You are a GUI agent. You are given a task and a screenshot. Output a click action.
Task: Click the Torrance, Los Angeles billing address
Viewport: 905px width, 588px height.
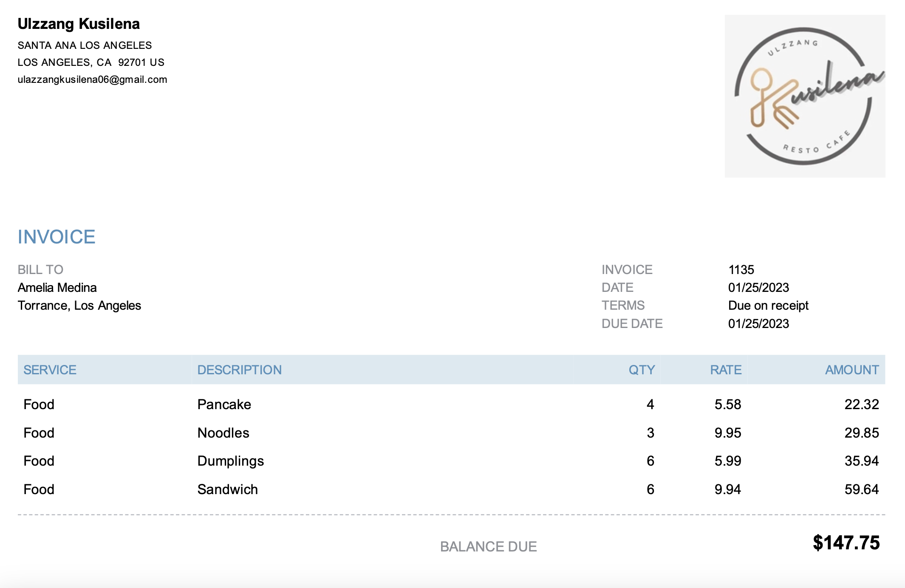tap(79, 305)
